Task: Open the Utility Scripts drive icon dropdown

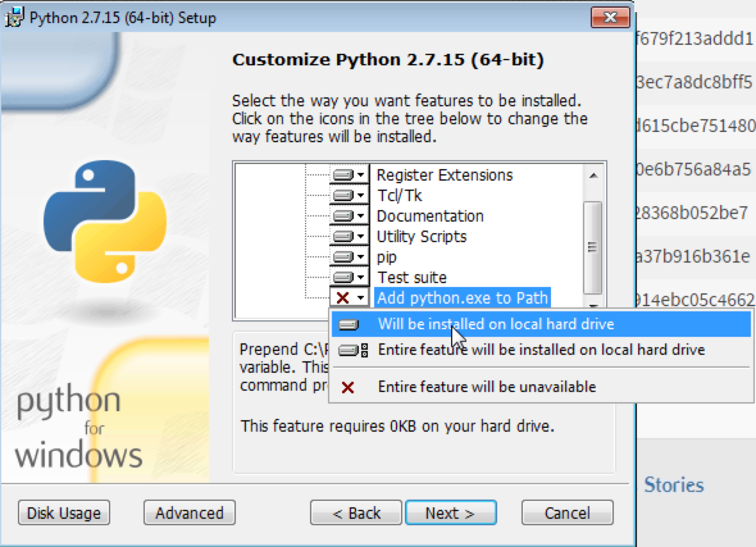Action: pos(350,236)
